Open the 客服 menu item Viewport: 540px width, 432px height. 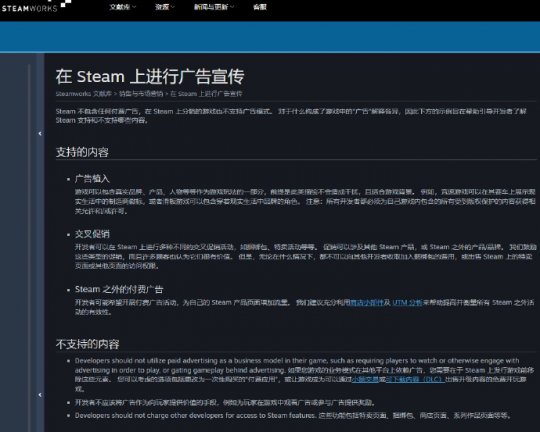260,7
